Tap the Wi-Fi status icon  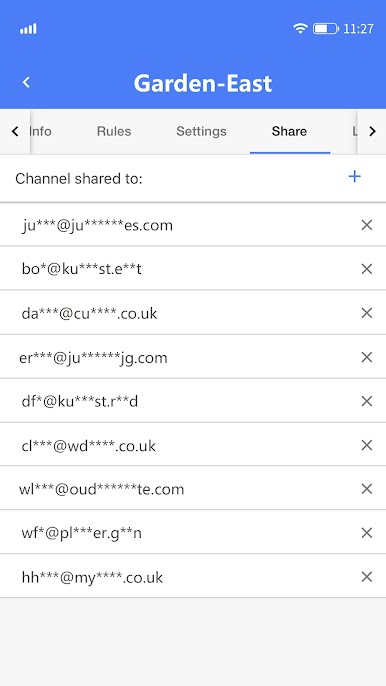point(300,28)
